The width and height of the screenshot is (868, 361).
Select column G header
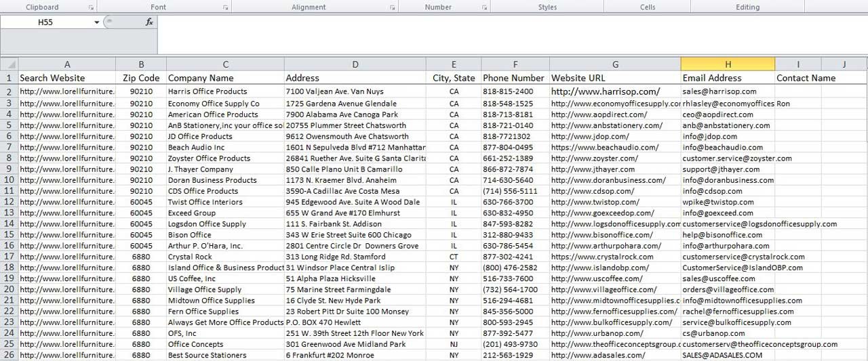pos(615,64)
